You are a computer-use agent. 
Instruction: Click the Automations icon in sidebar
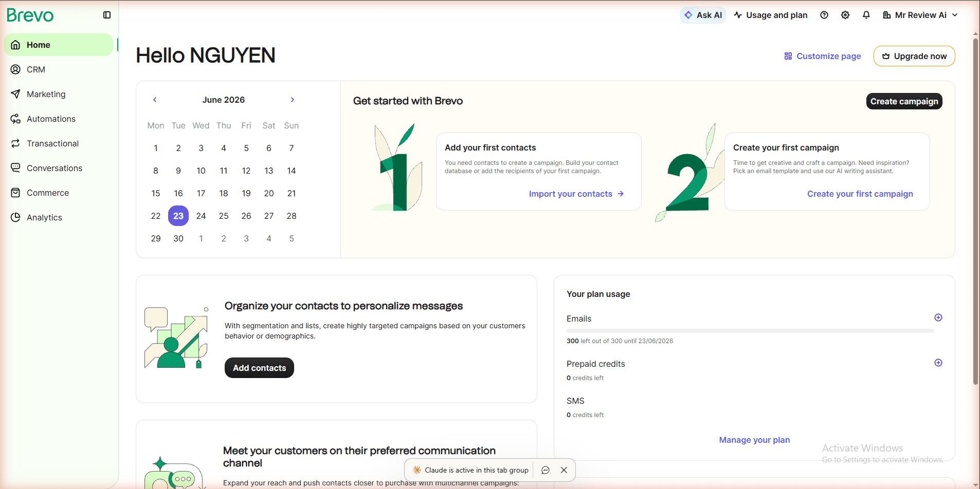[x=15, y=119]
